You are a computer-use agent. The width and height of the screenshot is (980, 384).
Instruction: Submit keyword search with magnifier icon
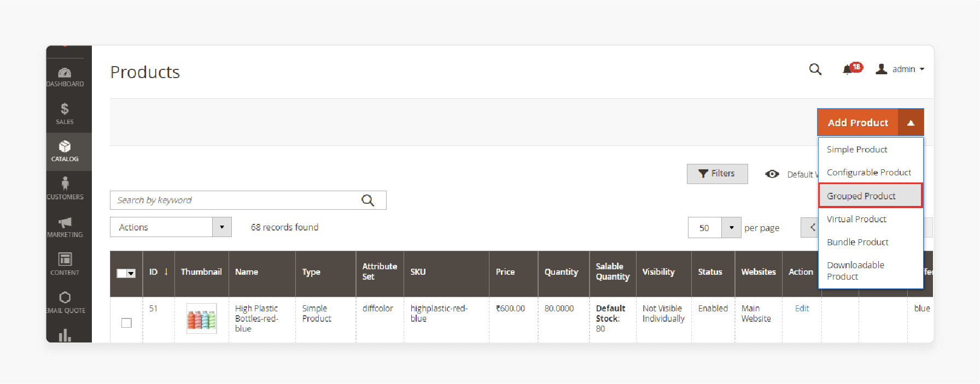[x=368, y=200]
